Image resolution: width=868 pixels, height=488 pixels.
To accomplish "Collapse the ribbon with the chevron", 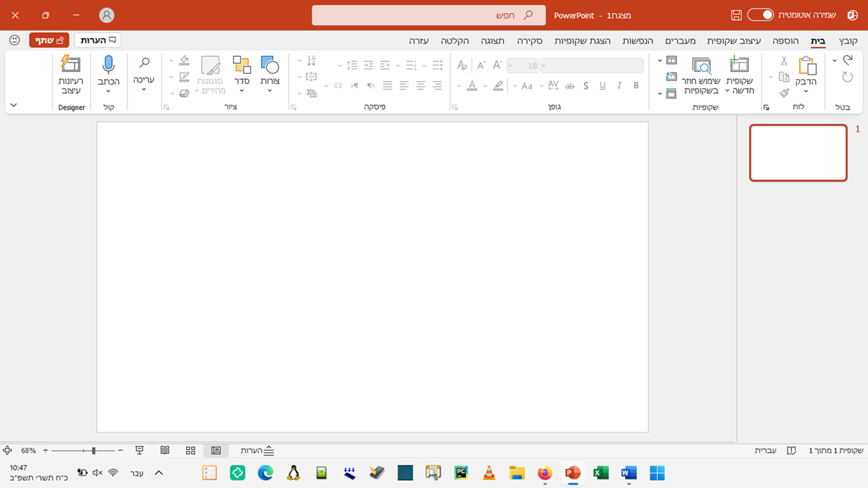I will pyautogui.click(x=14, y=105).
